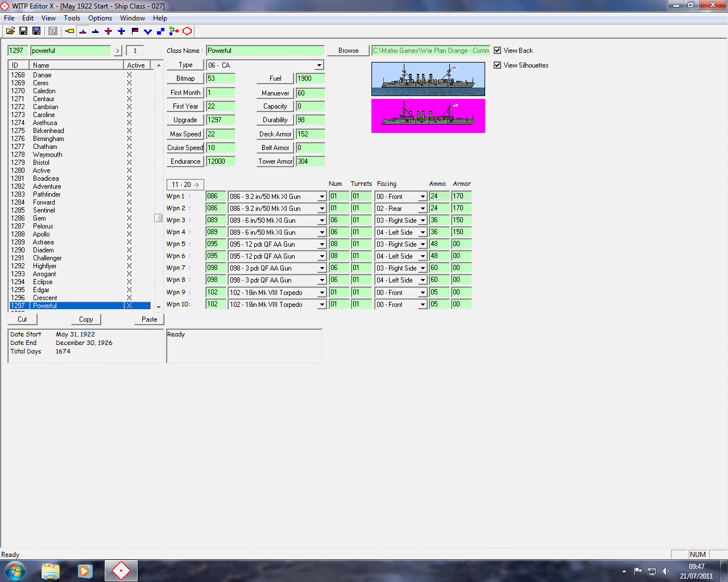Open the blue airplane air group icon

pos(122,31)
